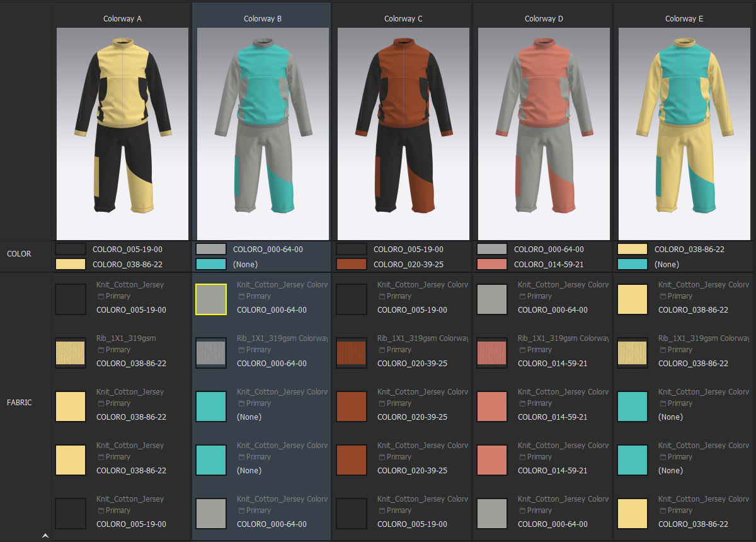
Task: Click the Primary folder icon under Colorway E's Rib fabric
Action: 662,350
